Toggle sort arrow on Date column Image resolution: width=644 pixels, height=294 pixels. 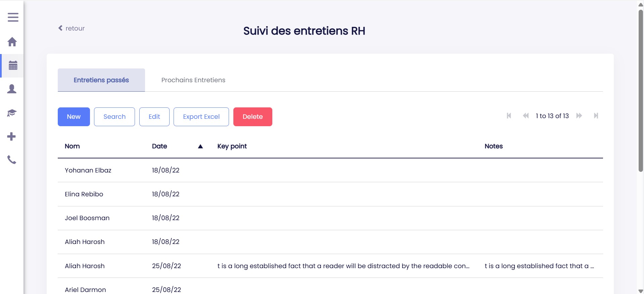pyautogui.click(x=200, y=146)
